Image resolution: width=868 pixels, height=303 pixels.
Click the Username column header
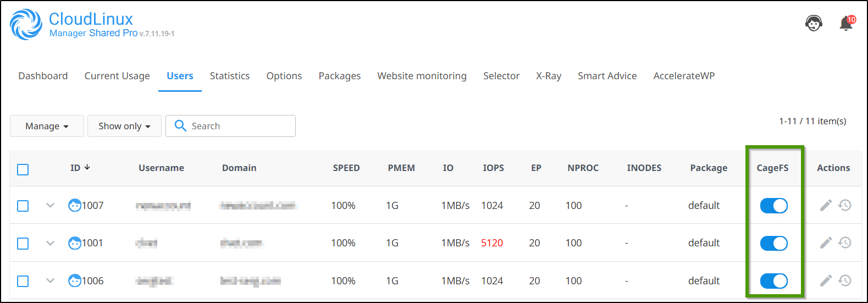161,168
